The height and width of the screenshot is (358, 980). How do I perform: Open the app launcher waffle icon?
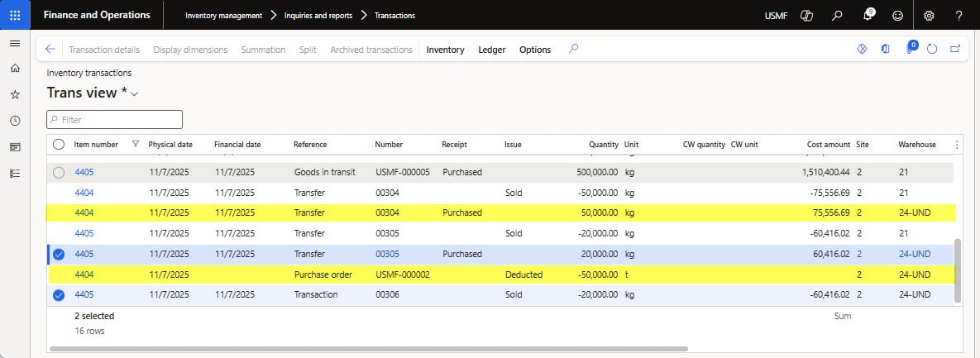click(15, 15)
